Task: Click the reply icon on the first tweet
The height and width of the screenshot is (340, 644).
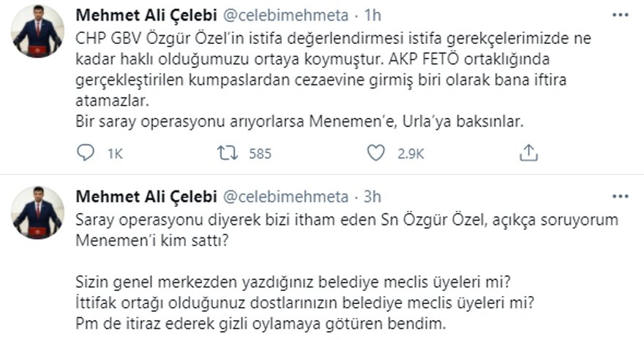Action: [85, 153]
